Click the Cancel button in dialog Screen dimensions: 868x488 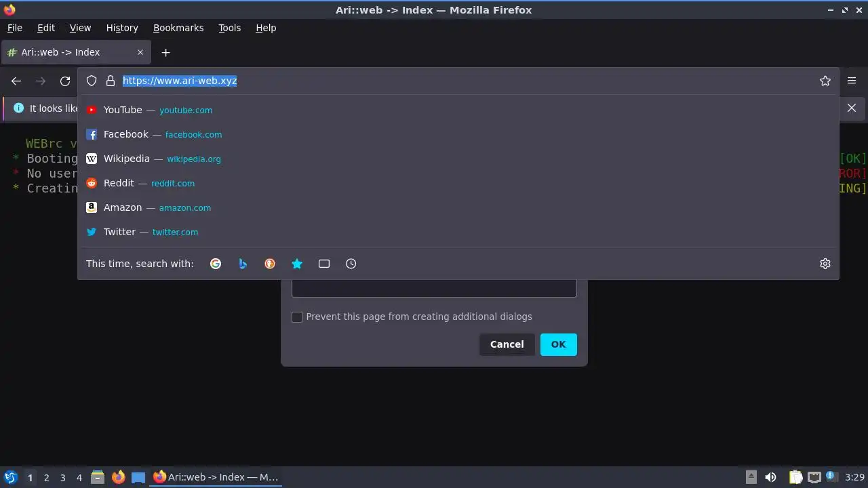(507, 344)
